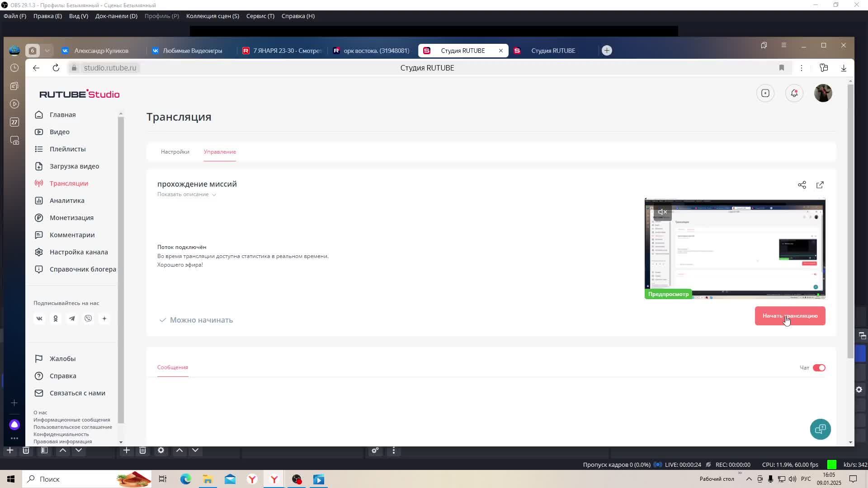This screenshot has height=488, width=868.
Task: Switch to орк востока browser tab
Action: [x=371, y=51]
